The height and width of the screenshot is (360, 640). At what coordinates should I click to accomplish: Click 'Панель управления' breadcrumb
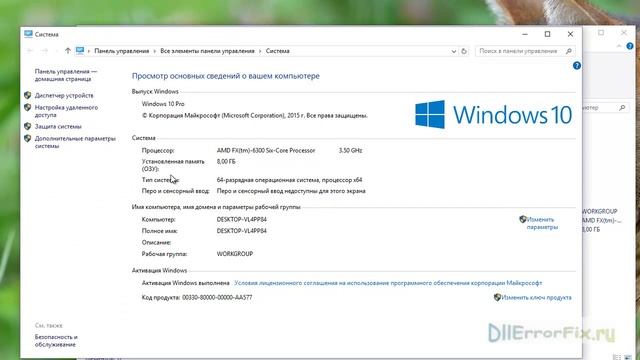coord(122,51)
